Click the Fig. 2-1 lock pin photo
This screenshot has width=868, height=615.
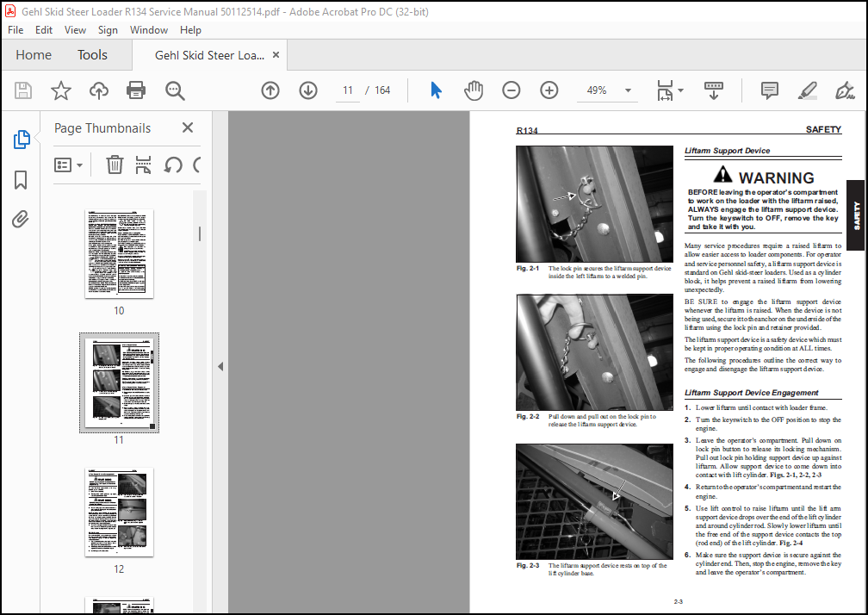[x=594, y=204]
